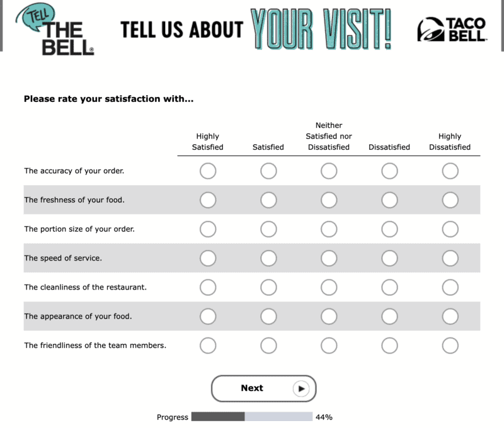Click 'The appearance of your food.' row label
The image size is (504, 428).
pyautogui.click(x=78, y=317)
